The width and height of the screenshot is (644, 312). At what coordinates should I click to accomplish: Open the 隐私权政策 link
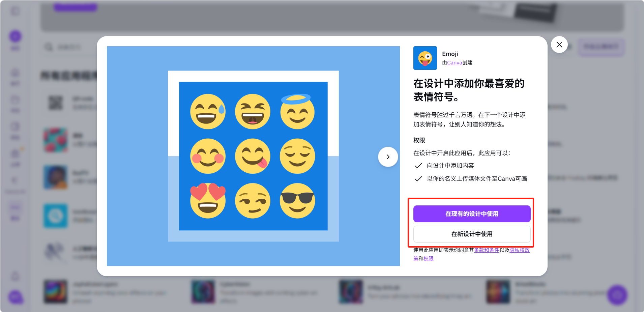click(519, 250)
